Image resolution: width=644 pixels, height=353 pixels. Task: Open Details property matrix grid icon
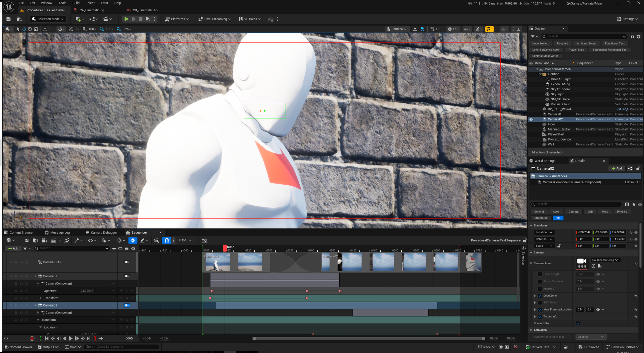627,204
